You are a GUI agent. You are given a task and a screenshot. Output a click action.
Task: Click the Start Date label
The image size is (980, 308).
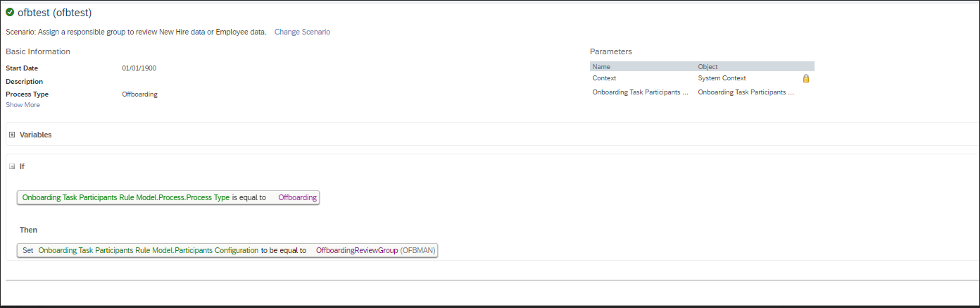coord(22,68)
